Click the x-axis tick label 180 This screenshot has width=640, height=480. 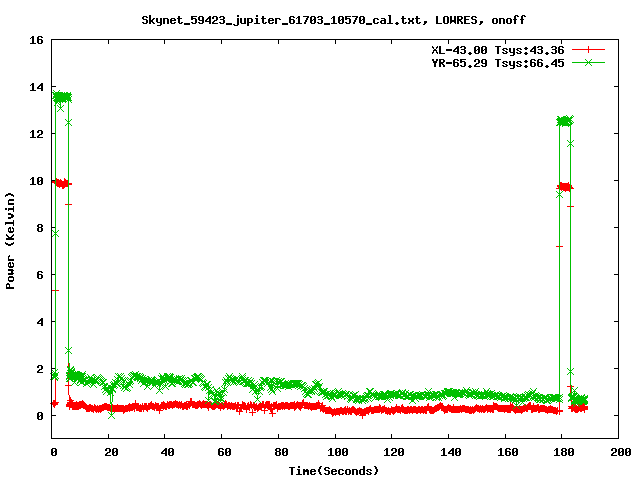[564, 452]
